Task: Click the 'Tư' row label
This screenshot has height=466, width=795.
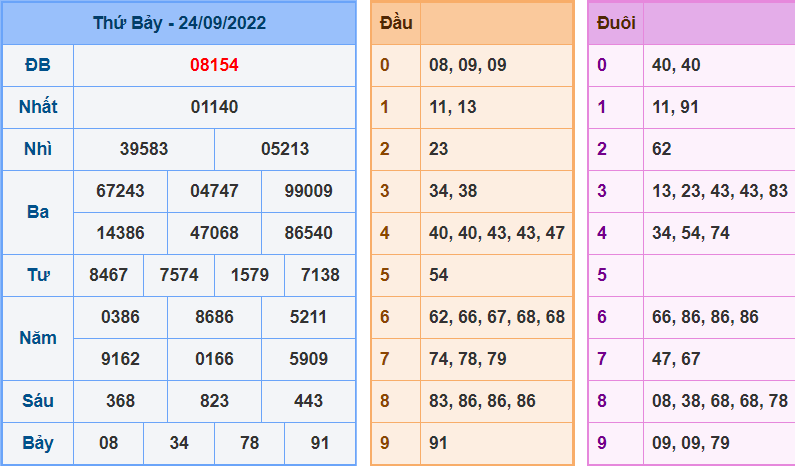Action: point(38,275)
